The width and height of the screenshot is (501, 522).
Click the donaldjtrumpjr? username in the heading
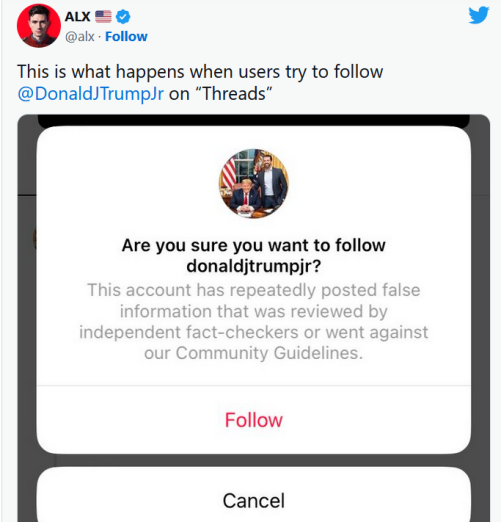(254, 266)
